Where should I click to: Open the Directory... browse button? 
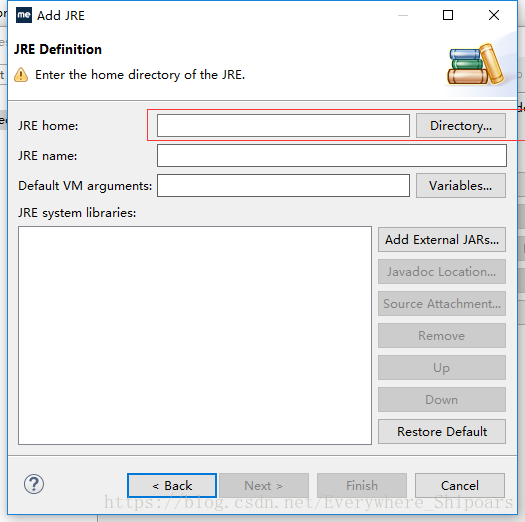[x=461, y=126]
